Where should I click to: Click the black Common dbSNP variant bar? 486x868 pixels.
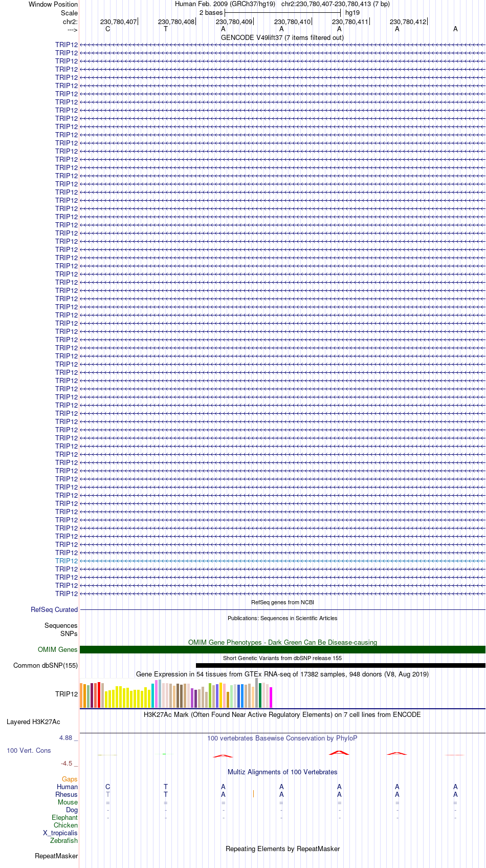[341, 666]
